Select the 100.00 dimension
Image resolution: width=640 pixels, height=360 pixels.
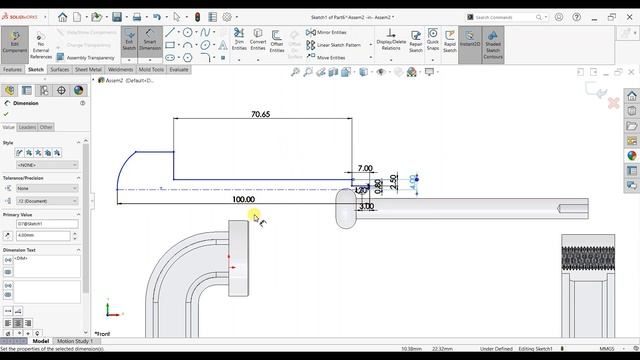(244, 199)
